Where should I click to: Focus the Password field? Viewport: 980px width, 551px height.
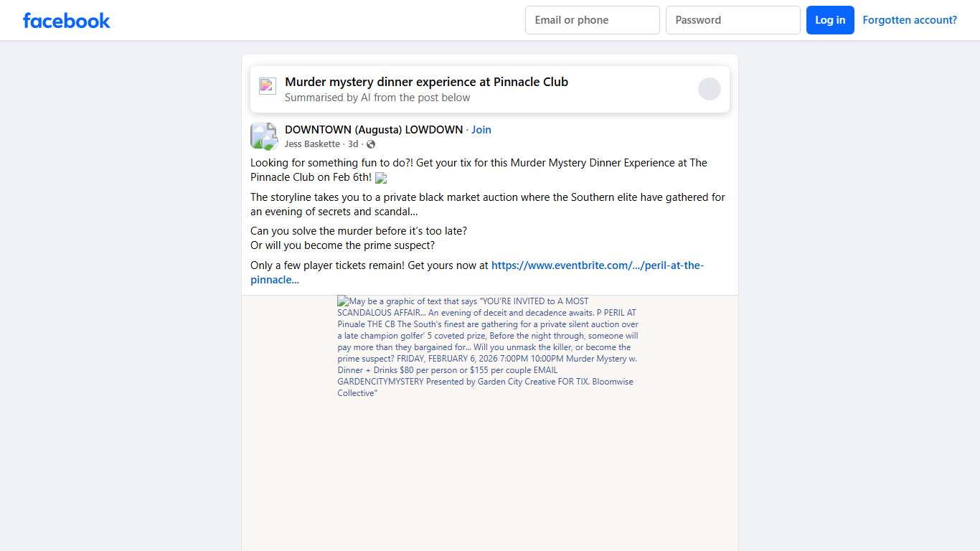(733, 20)
